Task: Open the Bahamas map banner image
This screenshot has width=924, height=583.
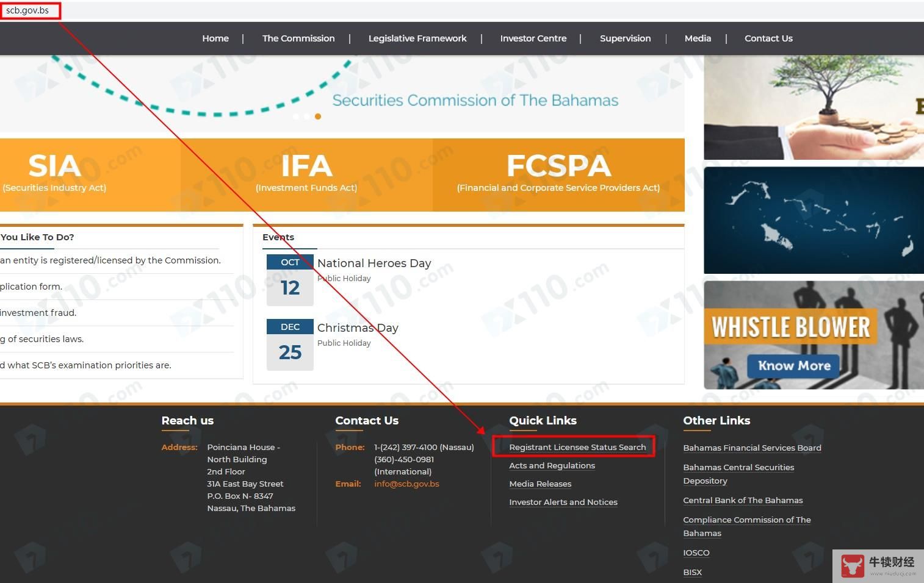Action: 814,220
